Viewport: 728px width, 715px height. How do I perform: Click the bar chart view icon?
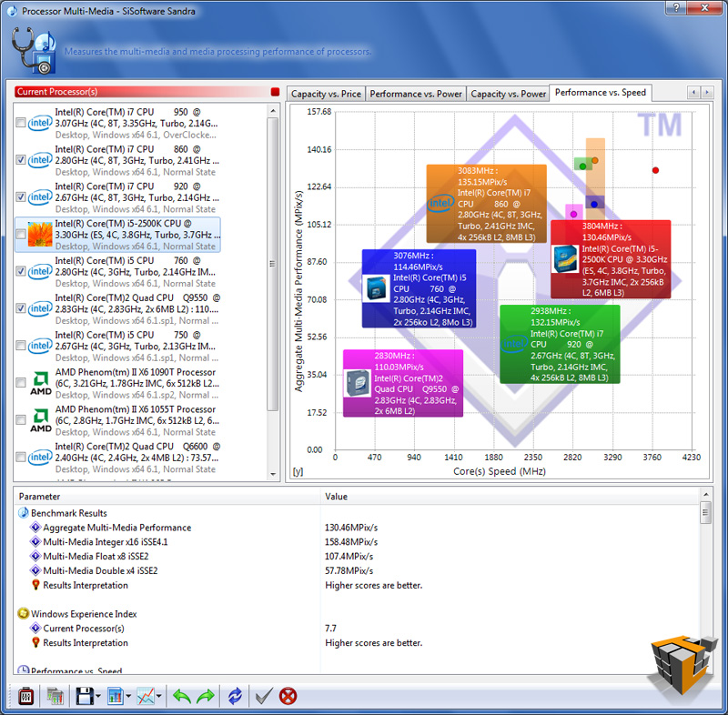pos(116,696)
